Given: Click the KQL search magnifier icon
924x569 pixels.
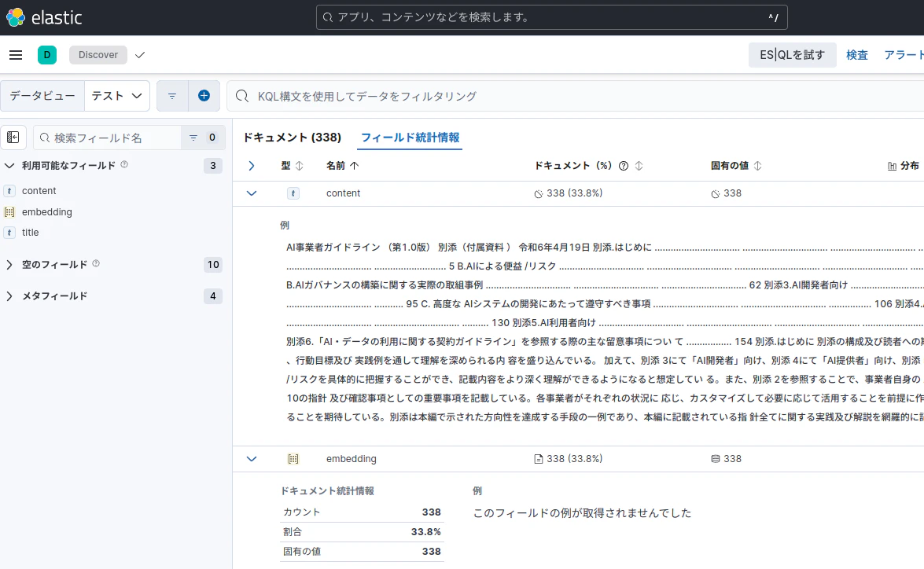Looking at the screenshot, I should click(x=242, y=96).
